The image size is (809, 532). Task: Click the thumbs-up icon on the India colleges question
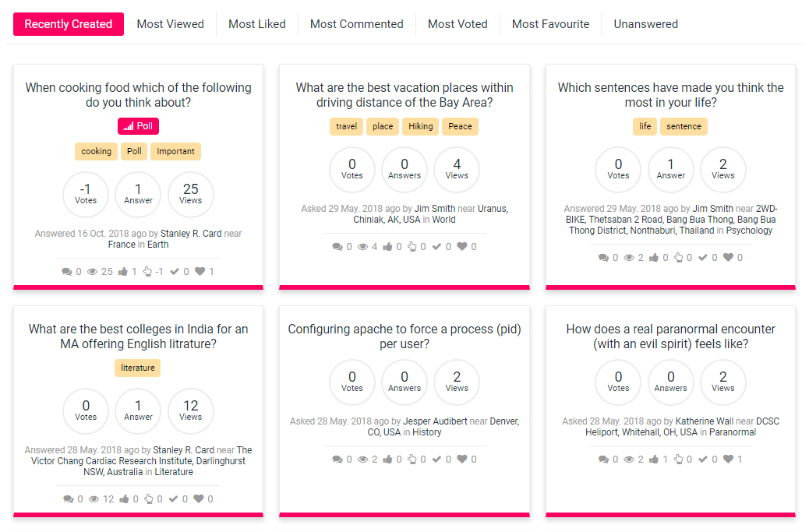click(x=125, y=499)
